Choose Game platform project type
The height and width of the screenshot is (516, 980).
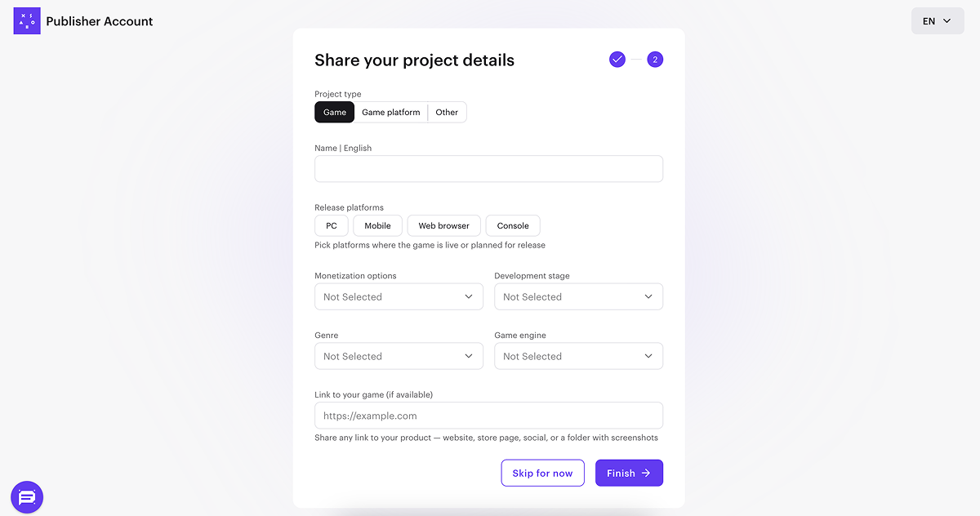pos(391,113)
